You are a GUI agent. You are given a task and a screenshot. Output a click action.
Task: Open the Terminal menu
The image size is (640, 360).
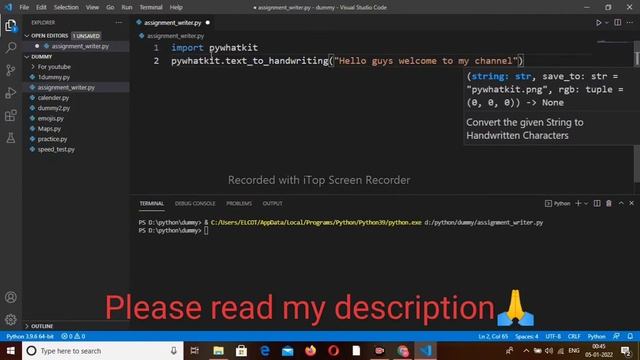tap(151, 7)
